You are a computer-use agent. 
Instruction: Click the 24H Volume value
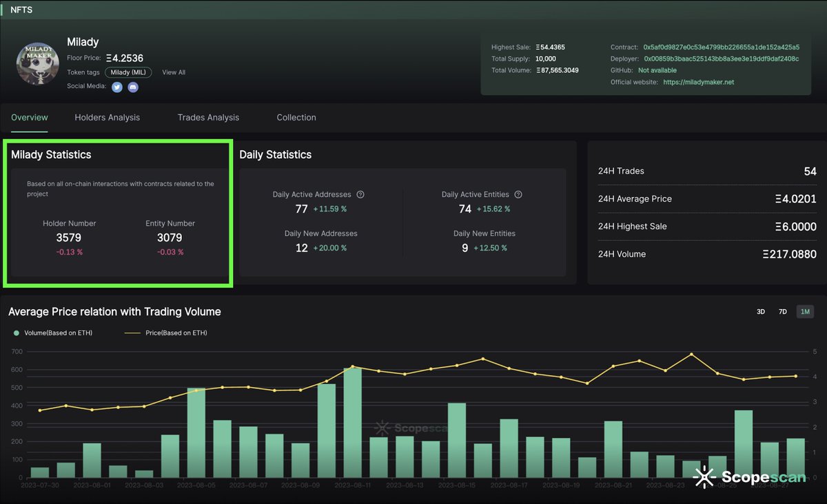tap(789, 254)
